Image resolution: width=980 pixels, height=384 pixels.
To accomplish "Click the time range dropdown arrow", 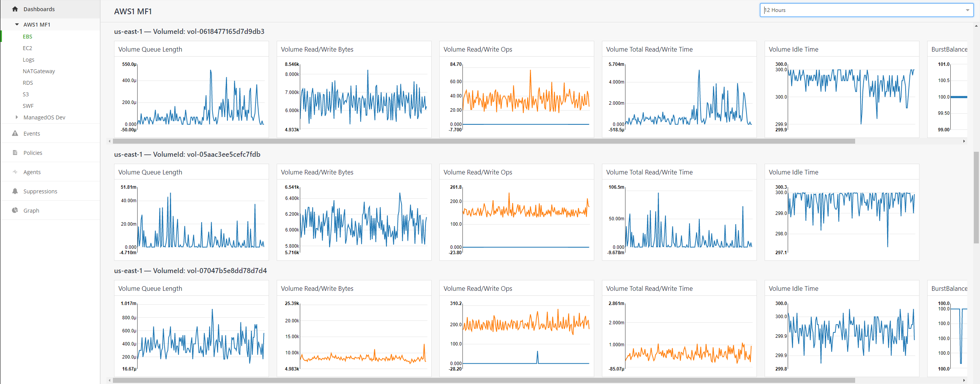I will [x=967, y=10].
